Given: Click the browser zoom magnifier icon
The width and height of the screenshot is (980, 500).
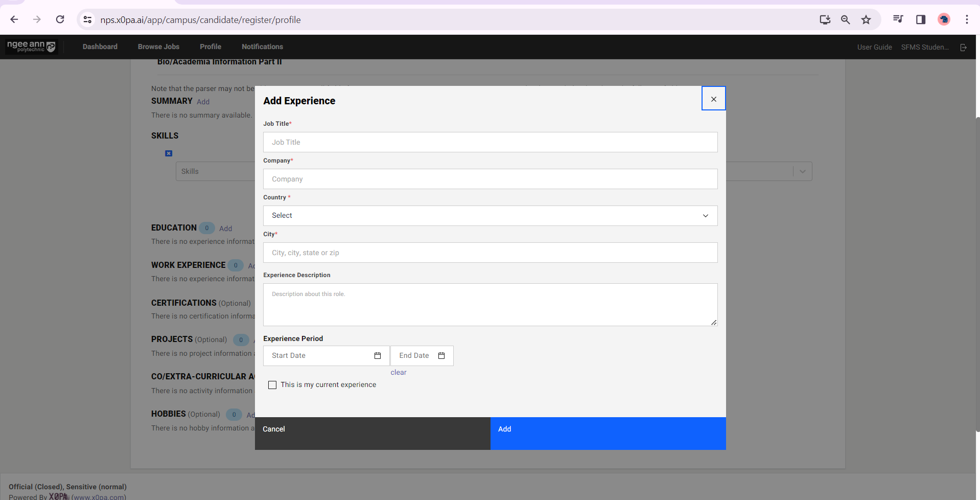Looking at the screenshot, I should tap(846, 20).
